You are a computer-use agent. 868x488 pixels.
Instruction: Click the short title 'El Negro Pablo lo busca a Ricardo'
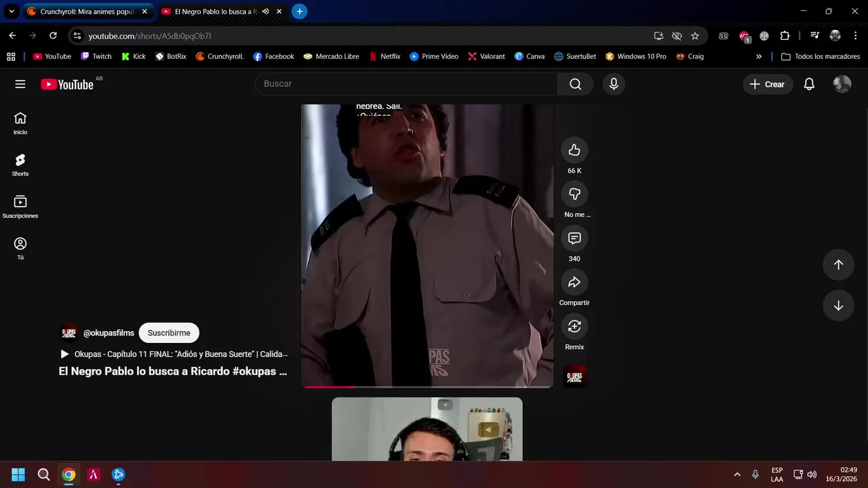click(x=173, y=371)
